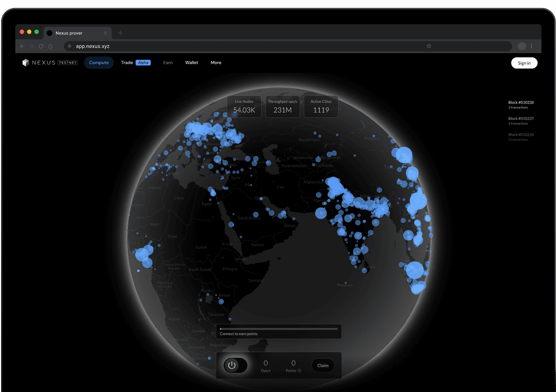Click the browser back arrow

[x=22, y=46]
